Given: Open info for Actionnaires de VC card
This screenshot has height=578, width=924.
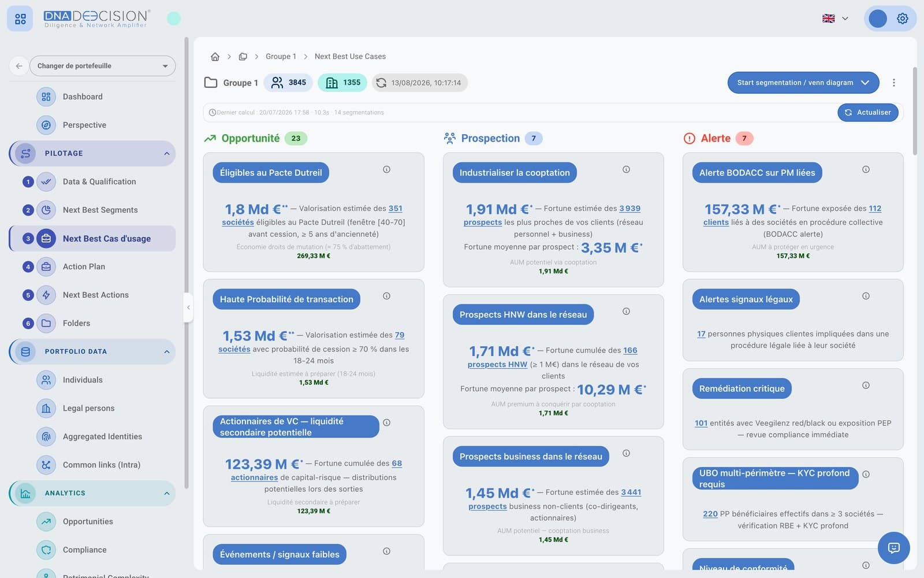Looking at the screenshot, I should click(x=387, y=423).
